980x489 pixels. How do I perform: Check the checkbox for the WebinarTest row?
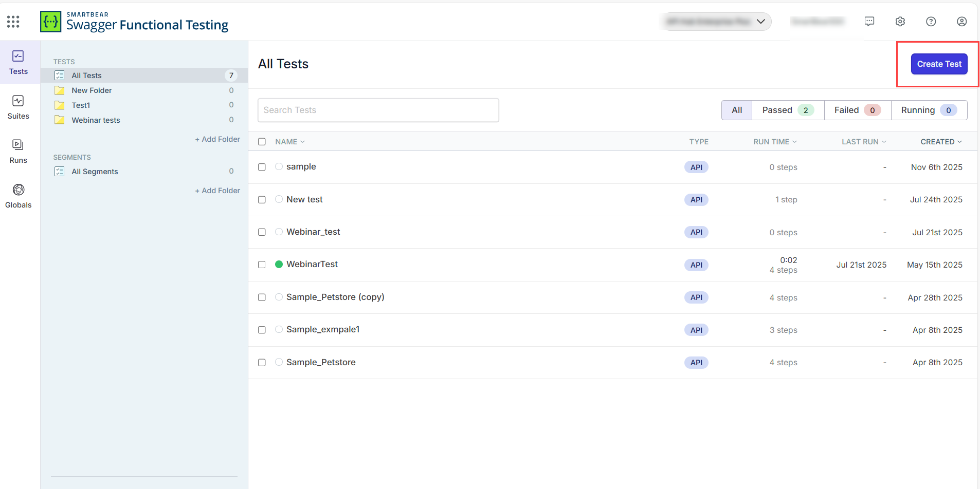click(262, 265)
